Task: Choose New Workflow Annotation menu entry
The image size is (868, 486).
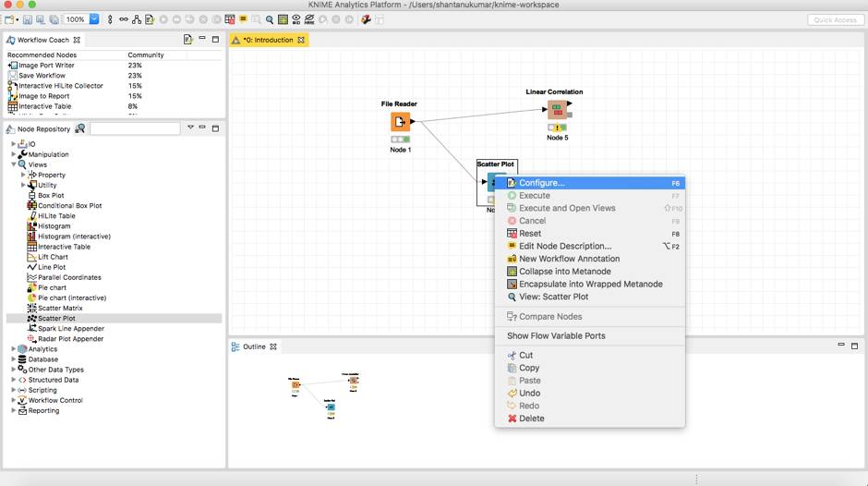Action: click(x=590, y=259)
